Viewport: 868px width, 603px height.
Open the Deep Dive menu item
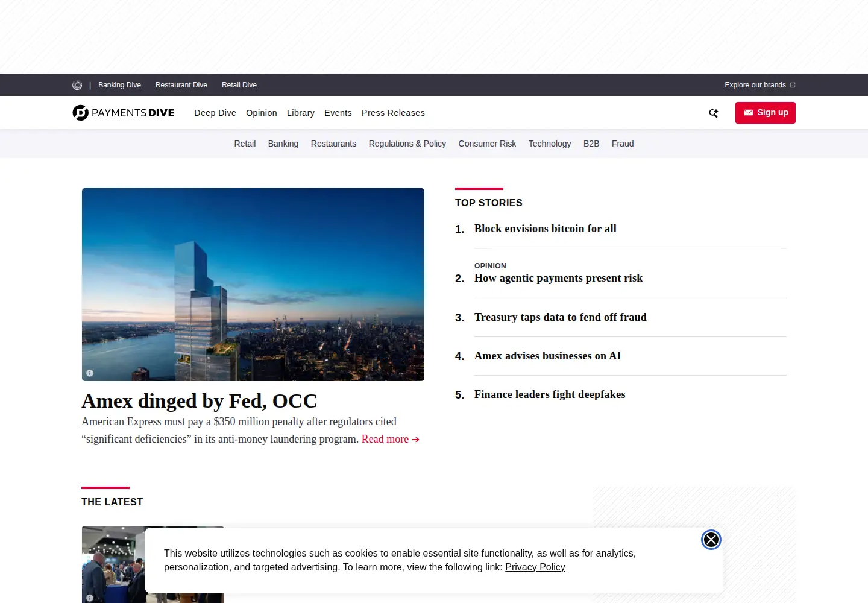pyautogui.click(x=215, y=113)
